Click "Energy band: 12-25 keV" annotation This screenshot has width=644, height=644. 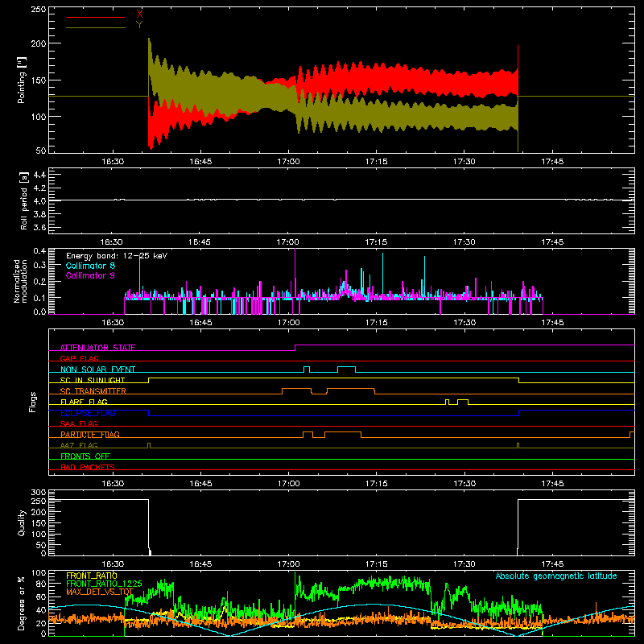(x=117, y=256)
